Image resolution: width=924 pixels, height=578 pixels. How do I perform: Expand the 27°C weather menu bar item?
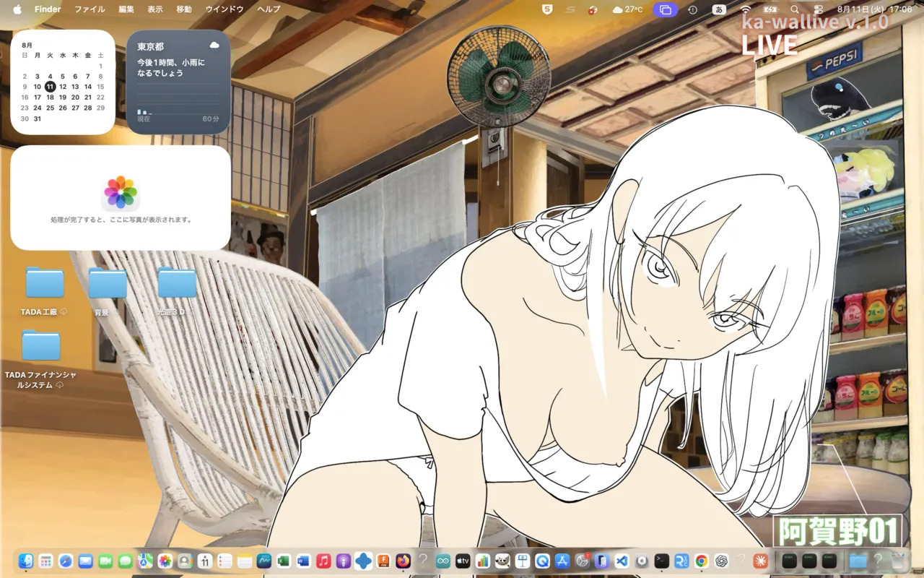[x=627, y=9]
